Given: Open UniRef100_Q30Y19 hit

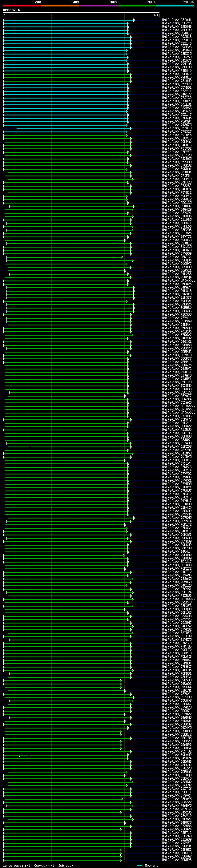Looking at the screenshot, I should pos(176,816).
